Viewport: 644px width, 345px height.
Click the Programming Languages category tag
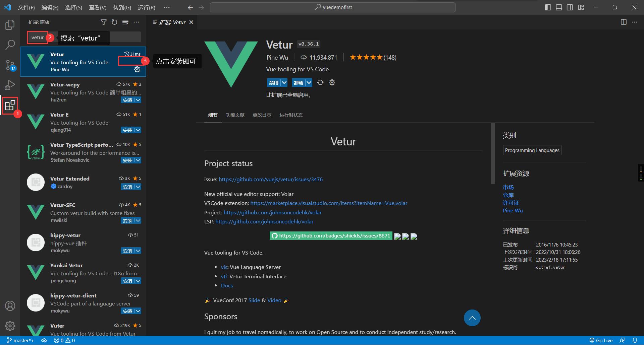[532, 150]
